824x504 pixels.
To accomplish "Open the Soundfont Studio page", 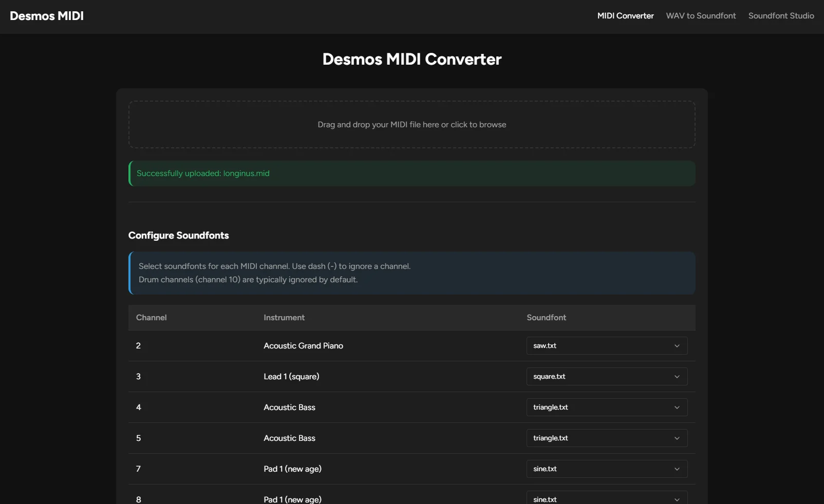I will [781, 16].
